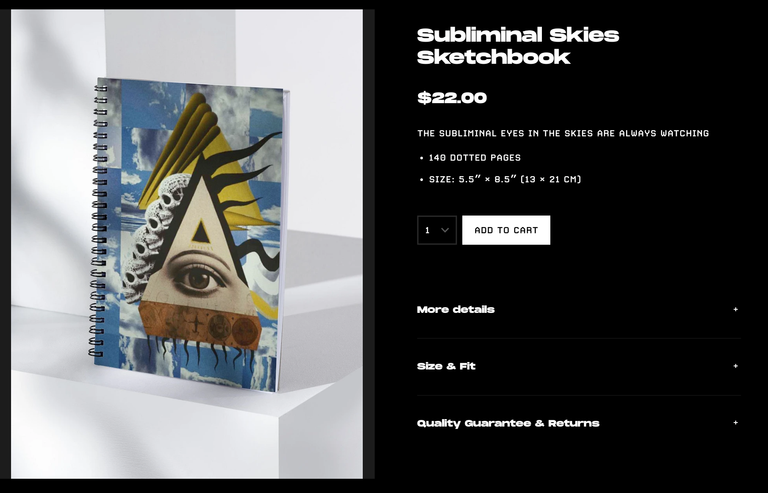Click the chevron arrow in the quantity selector
The width and height of the screenshot is (768, 493).
[445, 230]
